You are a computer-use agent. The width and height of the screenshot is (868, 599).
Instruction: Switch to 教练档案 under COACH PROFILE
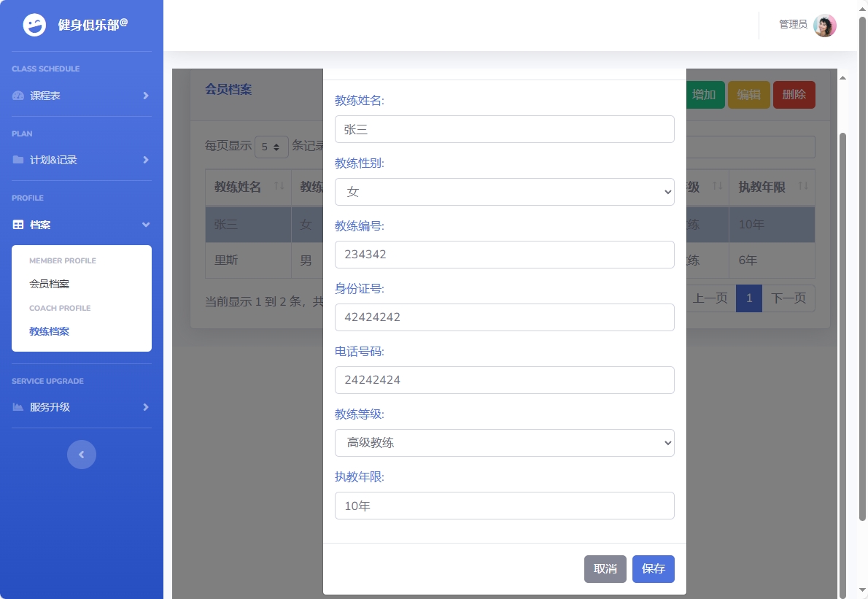click(48, 331)
